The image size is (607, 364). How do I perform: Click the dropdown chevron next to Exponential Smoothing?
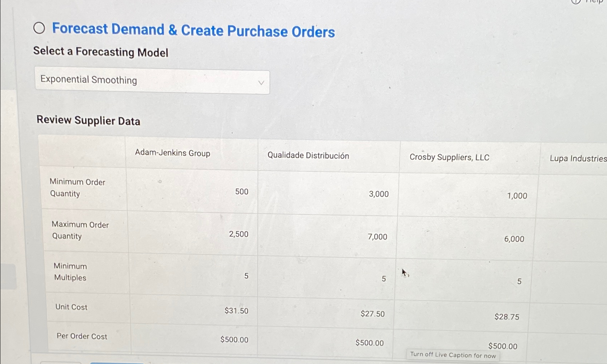point(261,83)
